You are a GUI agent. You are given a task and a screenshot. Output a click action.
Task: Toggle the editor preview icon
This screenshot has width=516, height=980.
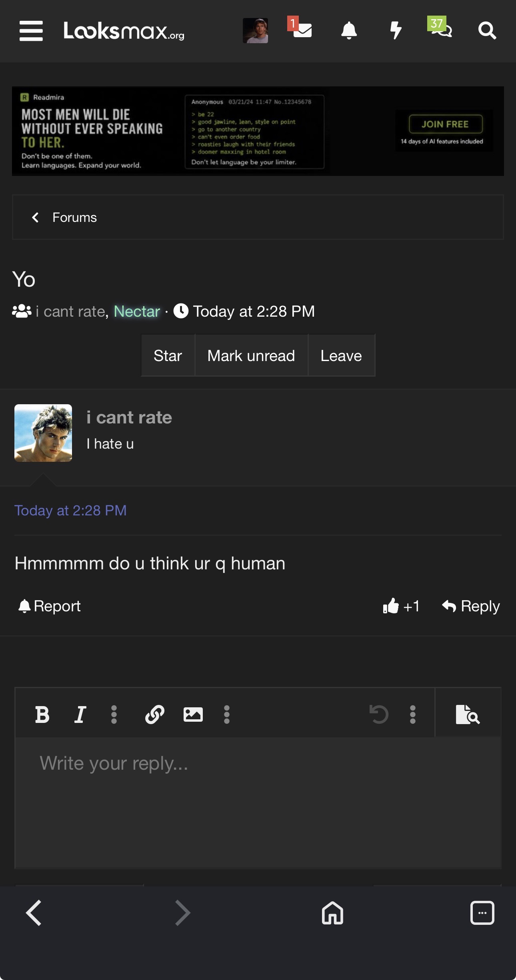tap(468, 714)
